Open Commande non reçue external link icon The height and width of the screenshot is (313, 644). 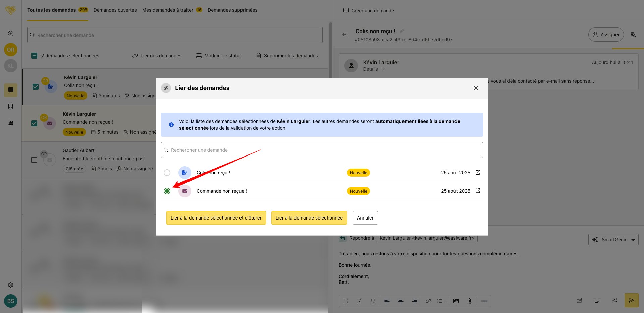[478, 191]
